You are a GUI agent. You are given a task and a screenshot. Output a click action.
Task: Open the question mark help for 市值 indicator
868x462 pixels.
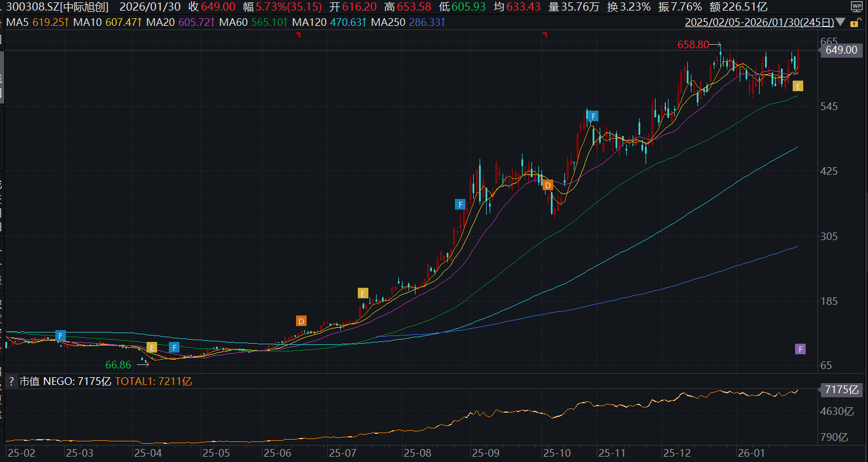[11, 381]
